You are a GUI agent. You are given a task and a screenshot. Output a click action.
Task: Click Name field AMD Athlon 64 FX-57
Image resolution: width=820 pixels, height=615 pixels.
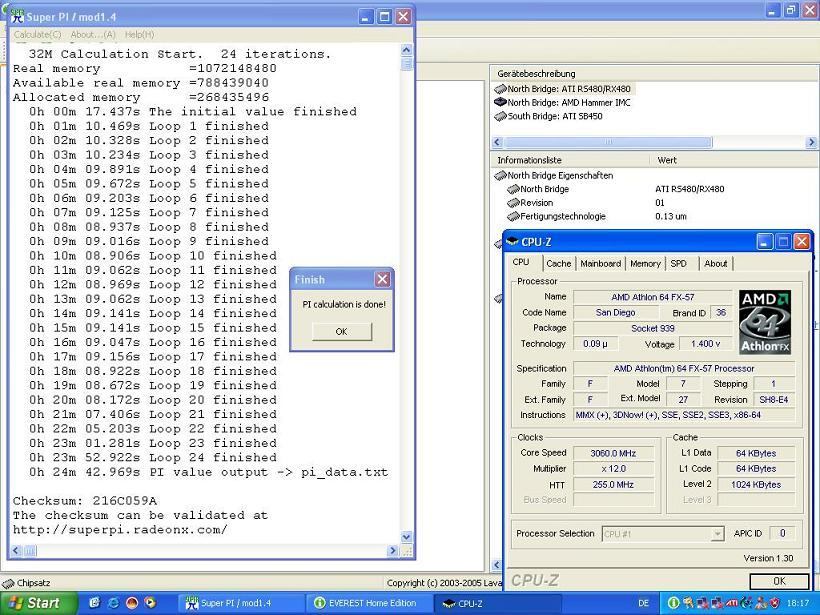click(x=653, y=297)
